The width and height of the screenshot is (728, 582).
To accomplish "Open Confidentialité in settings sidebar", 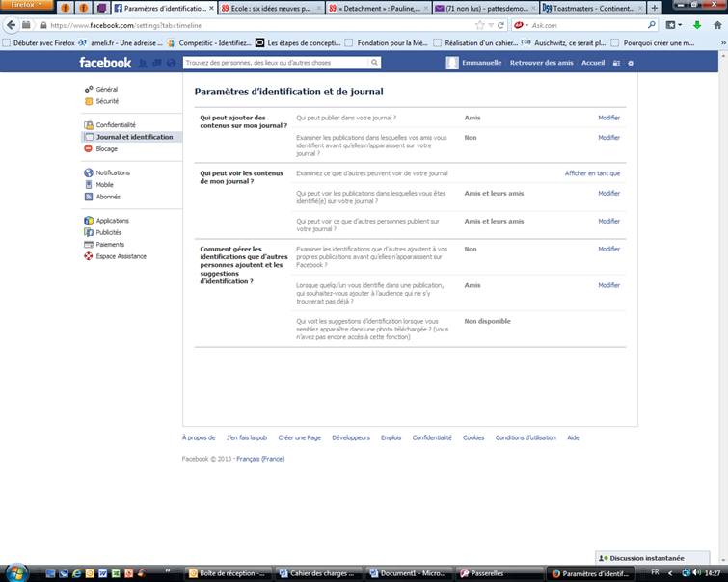I will 110,125.
